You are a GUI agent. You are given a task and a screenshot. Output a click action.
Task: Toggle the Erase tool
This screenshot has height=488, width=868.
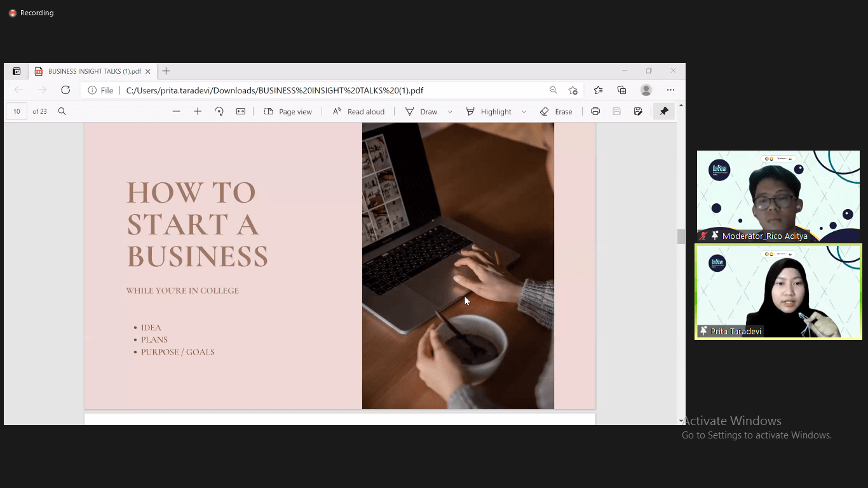click(x=556, y=111)
